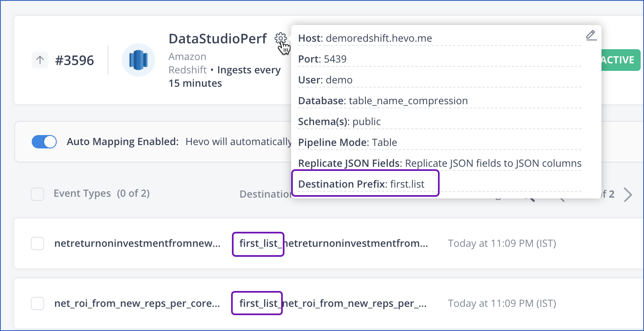Click the first_list_ prefix tag in first row
The height and width of the screenshot is (331, 644).
click(x=258, y=243)
